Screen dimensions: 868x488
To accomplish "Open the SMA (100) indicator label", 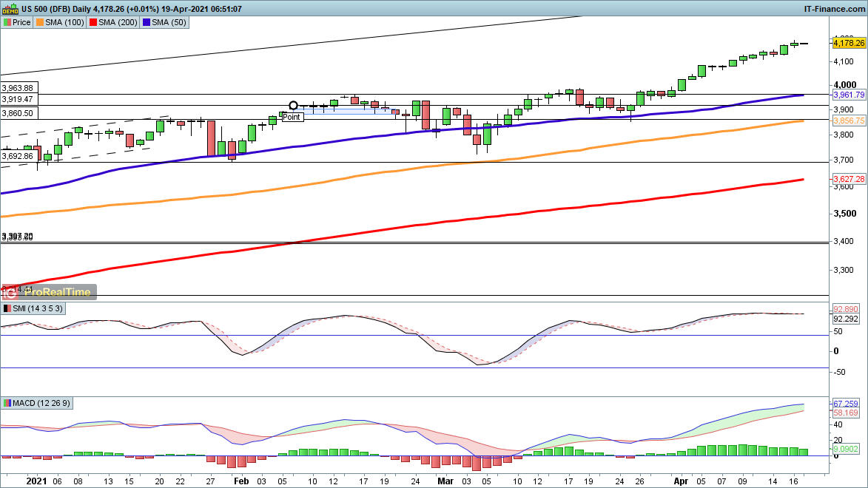I will pyautogui.click(x=66, y=23).
